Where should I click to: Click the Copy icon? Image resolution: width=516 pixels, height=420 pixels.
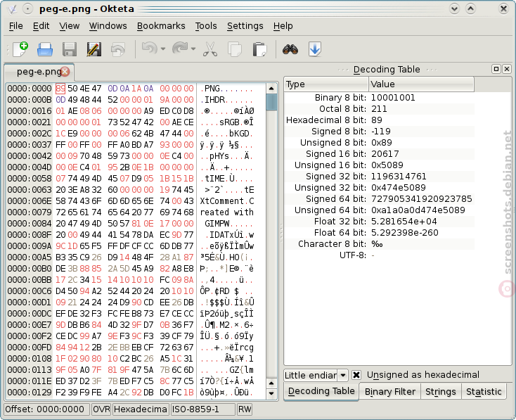click(x=235, y=49)
